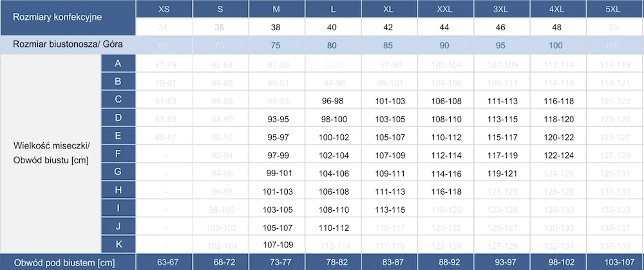Screen dimensions: 644x270
Task: Select the M size column header
Action: click(276, 9)
